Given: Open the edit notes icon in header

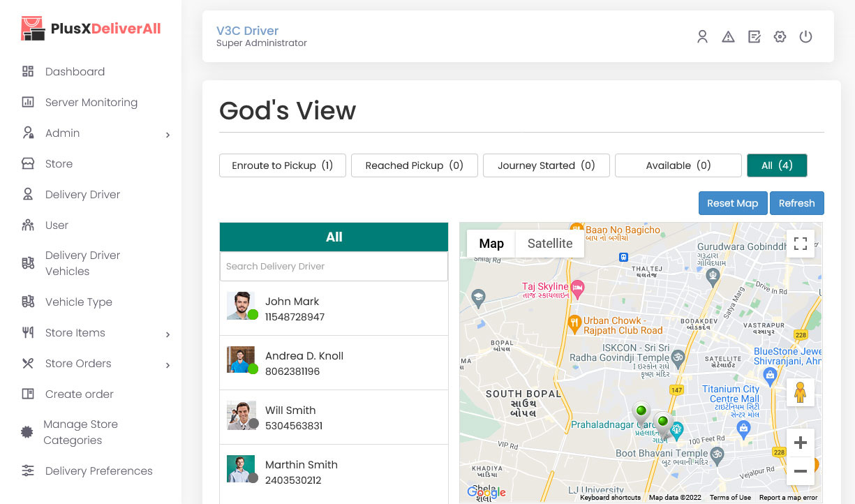Looking at the screenshot, I should click(754, 37).
